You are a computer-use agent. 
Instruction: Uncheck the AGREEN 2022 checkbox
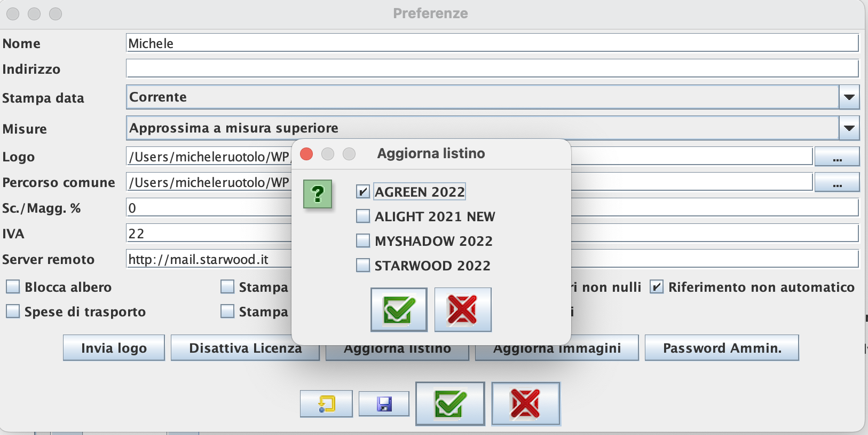click(363, 191)
